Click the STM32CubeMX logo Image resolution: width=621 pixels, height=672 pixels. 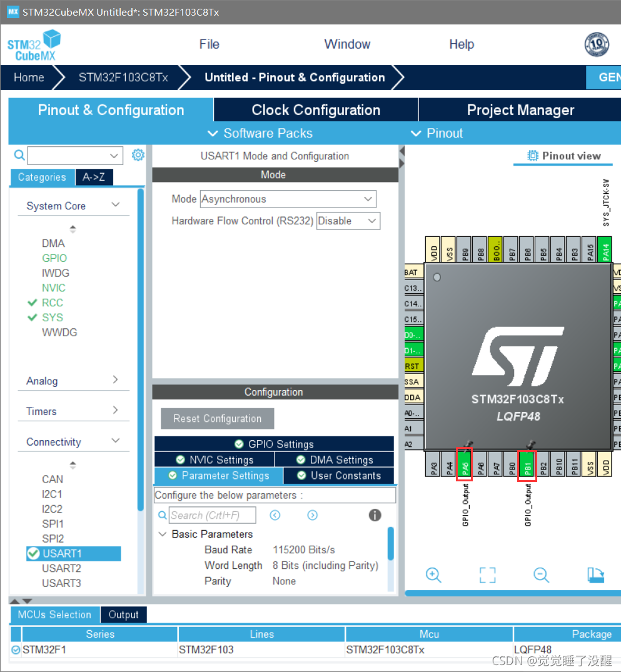point(34,45)
